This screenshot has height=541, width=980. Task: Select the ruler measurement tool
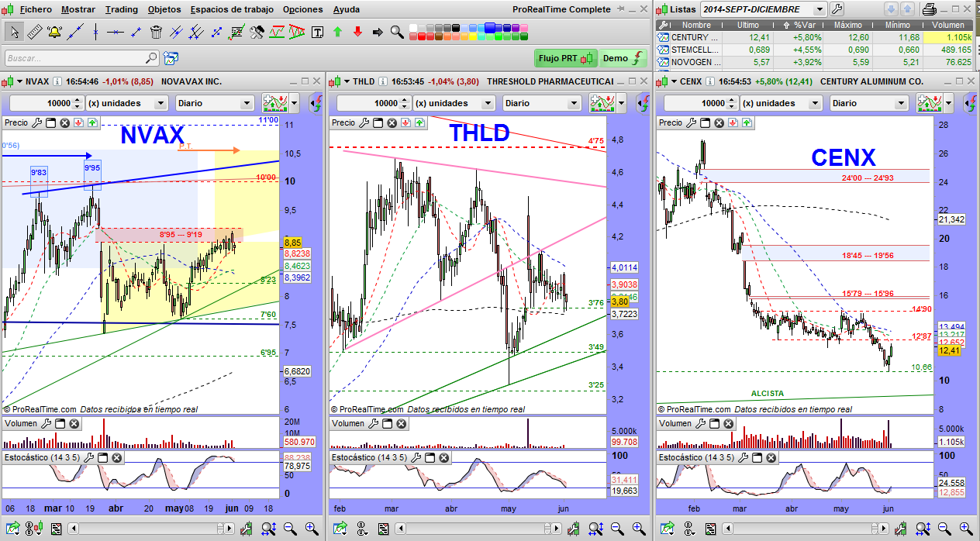click(34, 33)
